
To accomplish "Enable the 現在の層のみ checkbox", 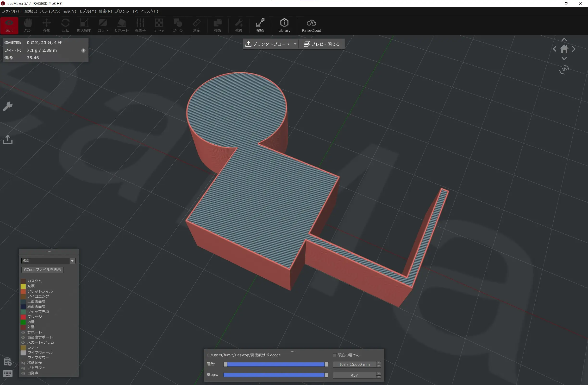I will pyautogui.click(x=335, y=355).
